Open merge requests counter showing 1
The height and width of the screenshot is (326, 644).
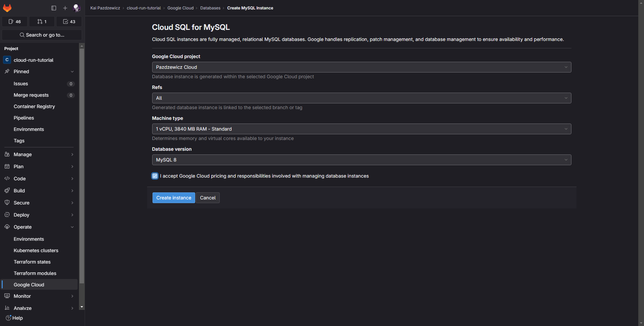[x=42, y=21]
